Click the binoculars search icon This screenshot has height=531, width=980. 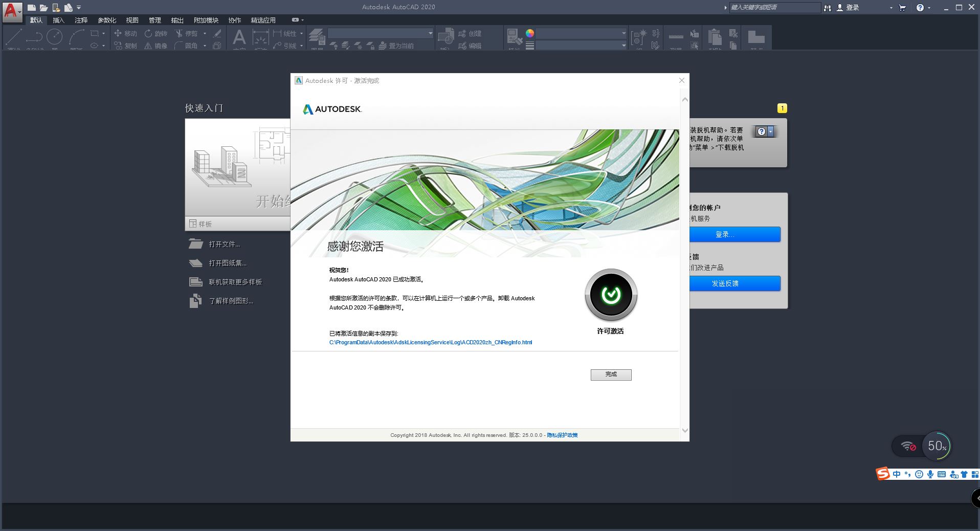pos(827,8)
